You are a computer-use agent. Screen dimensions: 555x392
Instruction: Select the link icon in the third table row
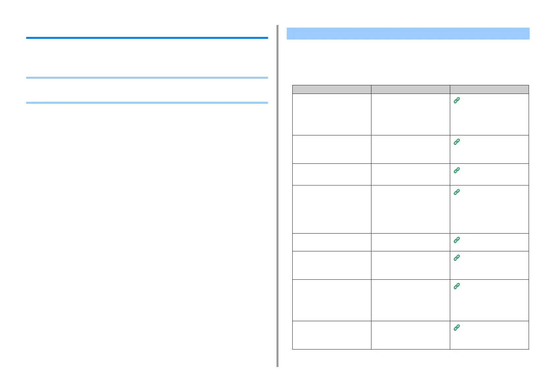(x=457, y=170)
